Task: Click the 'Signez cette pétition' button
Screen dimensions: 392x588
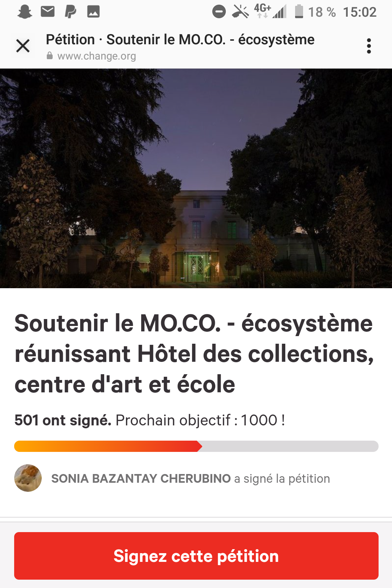Action: pos(196,556)
